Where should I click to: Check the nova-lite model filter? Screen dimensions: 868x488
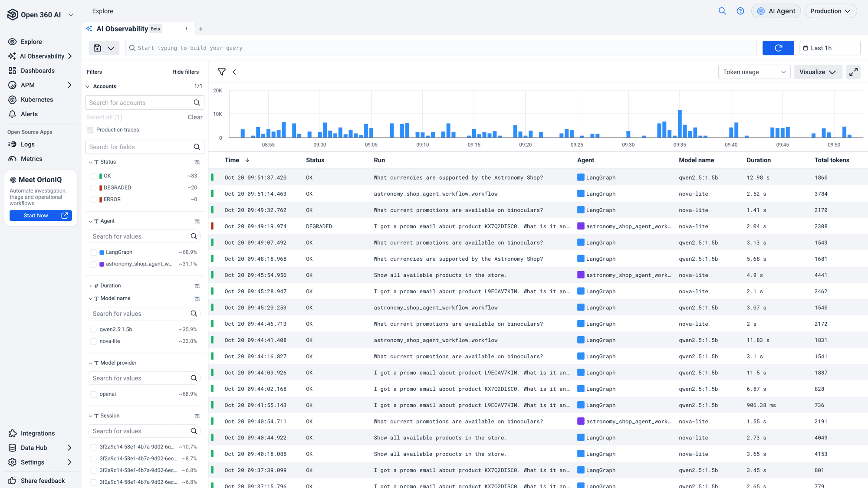click(93, 341)
